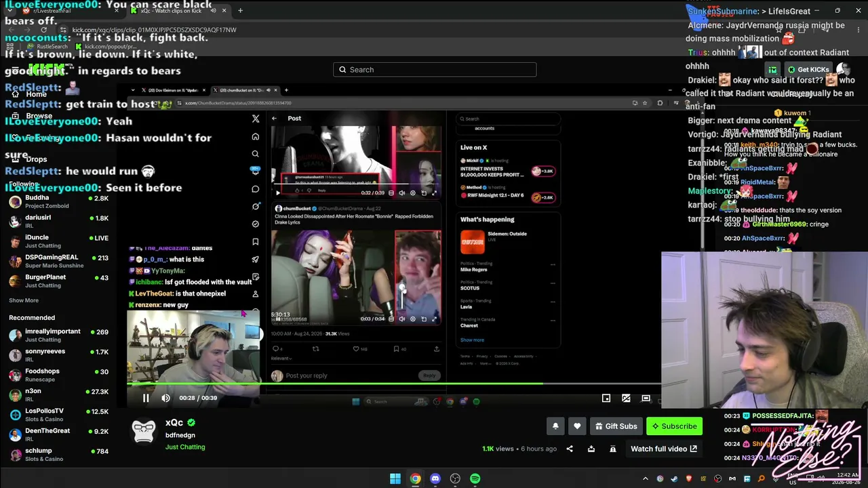Image resolution: width=868 pixels, height=488 pixels.
Task: Open picture-in-picture from the player controls
Action: (606, 399)
